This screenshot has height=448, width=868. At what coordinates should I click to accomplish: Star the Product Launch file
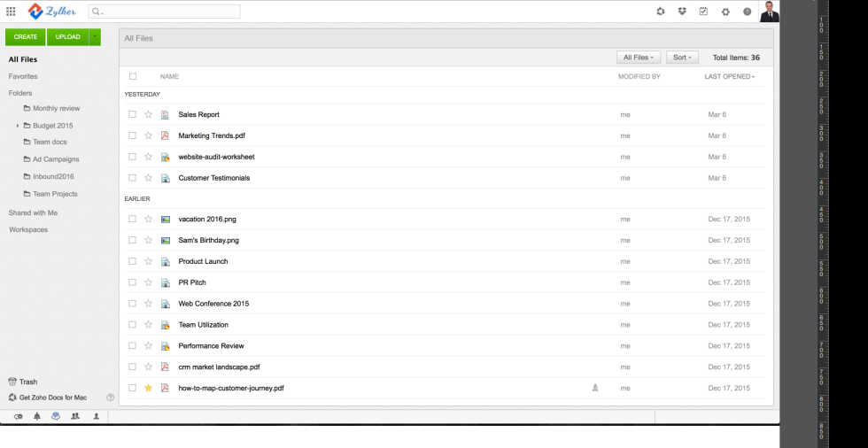(x=149, y=261)
